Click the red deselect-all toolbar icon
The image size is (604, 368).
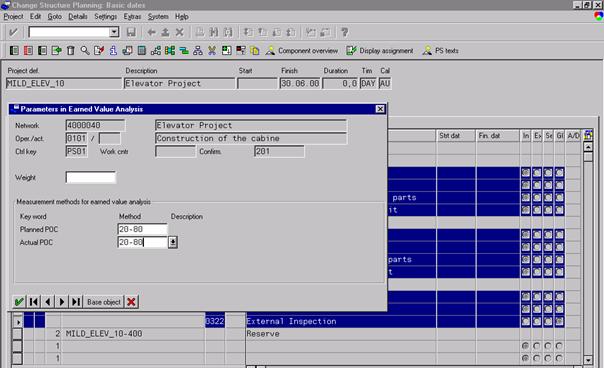28,50
